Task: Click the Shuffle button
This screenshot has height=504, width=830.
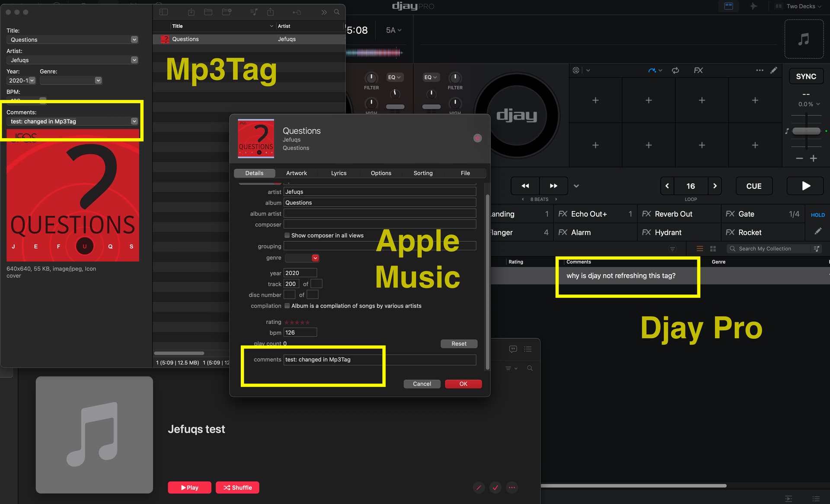Action: [237, 488]
